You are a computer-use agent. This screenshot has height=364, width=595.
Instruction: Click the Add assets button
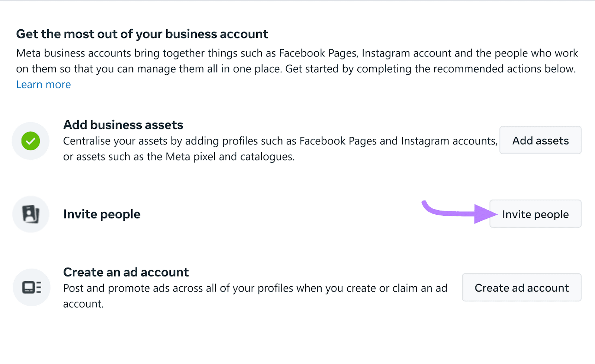tap(540, 140)
